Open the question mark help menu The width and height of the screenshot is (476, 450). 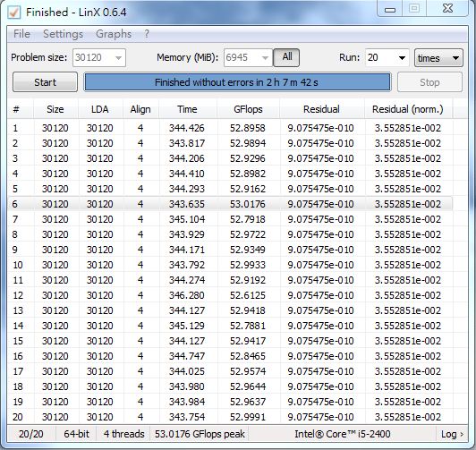coord(147,34)
